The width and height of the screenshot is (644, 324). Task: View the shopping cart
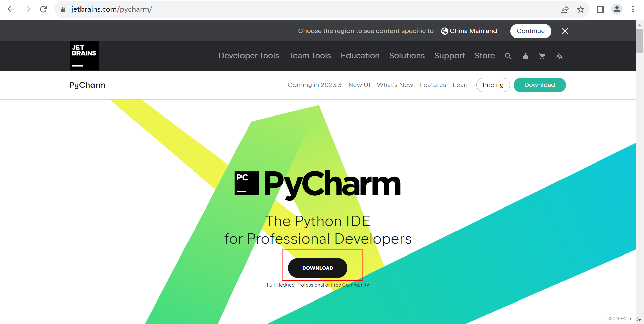click(x=542, y=56)
